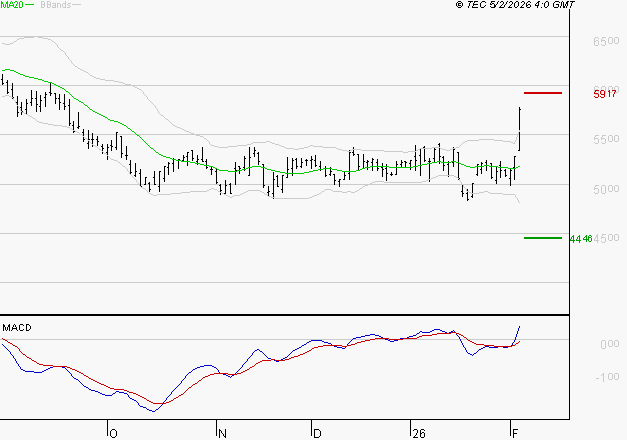Select the D month marker on time axis
Image resolution: width=627 pixels, height=440 pixels.
(x=317, y=432)
